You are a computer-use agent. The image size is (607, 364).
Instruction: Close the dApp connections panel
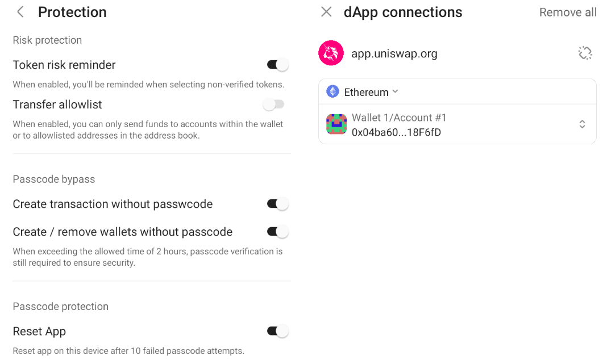pyautogui.click(x=326, y=12)
